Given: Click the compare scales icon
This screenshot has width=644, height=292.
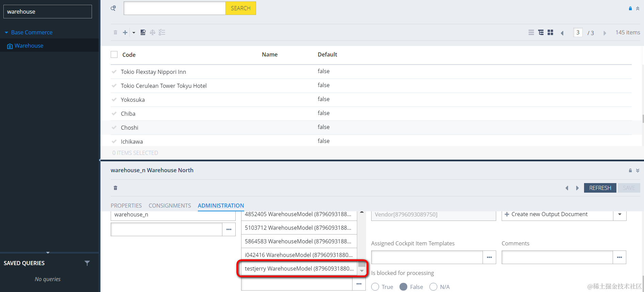Looking at the screenshot, I should click(x=153, y=32).
